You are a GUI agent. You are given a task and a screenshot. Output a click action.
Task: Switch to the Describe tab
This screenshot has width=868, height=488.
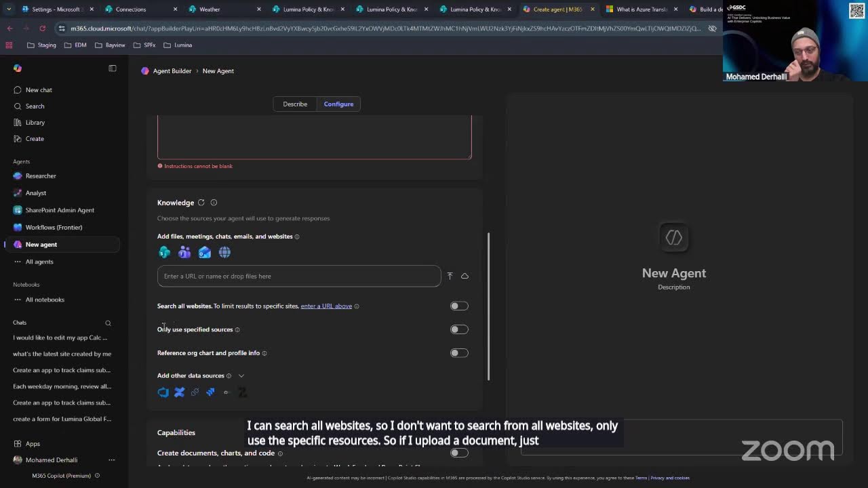click(295, 104)
